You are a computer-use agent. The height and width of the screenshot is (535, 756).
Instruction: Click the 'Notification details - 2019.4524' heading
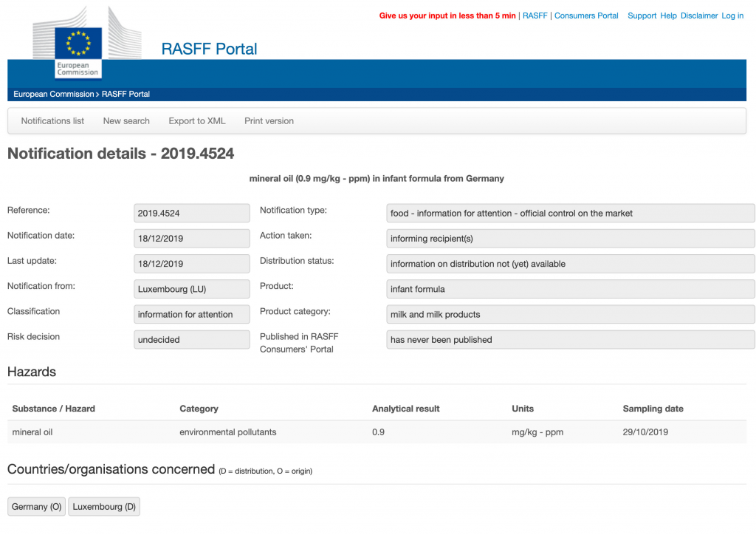120,154
